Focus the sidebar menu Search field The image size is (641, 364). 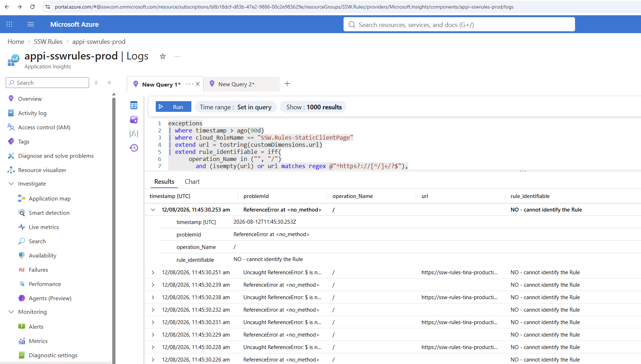(47, 83)
